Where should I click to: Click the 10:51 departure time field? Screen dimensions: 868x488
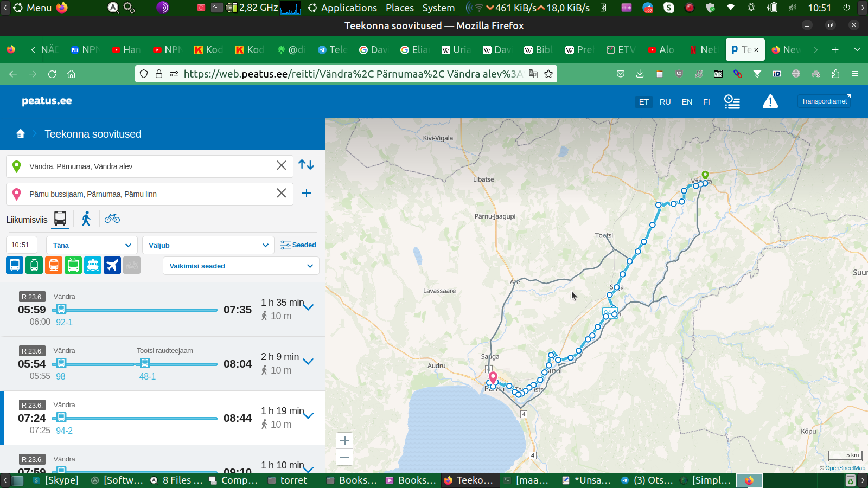(x=21, y=245)
